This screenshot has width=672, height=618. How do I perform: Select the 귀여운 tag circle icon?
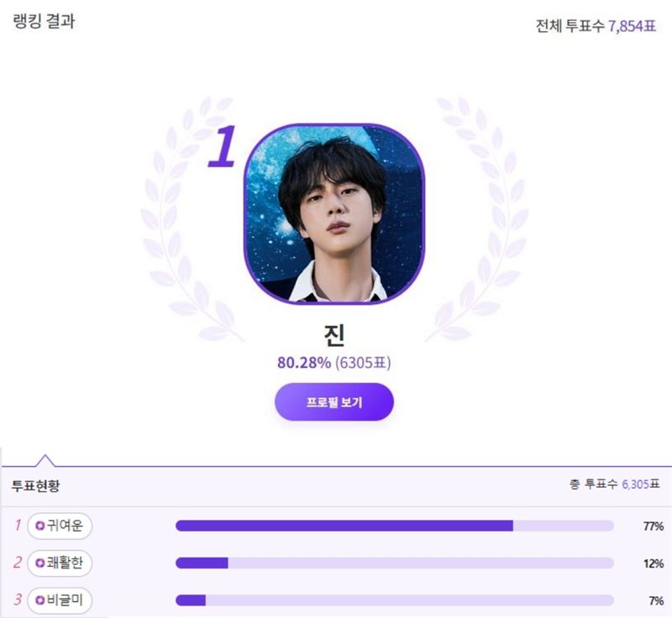[x=39, y=526]
